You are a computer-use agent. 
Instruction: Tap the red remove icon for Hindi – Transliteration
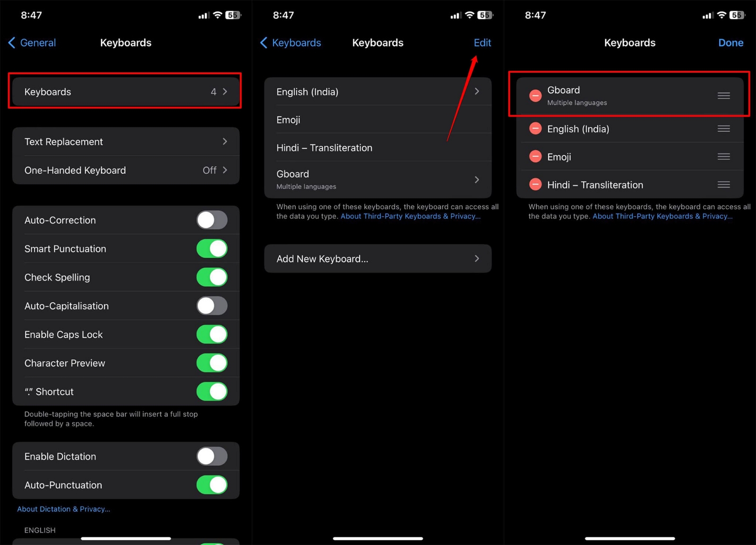click(535, 184)
